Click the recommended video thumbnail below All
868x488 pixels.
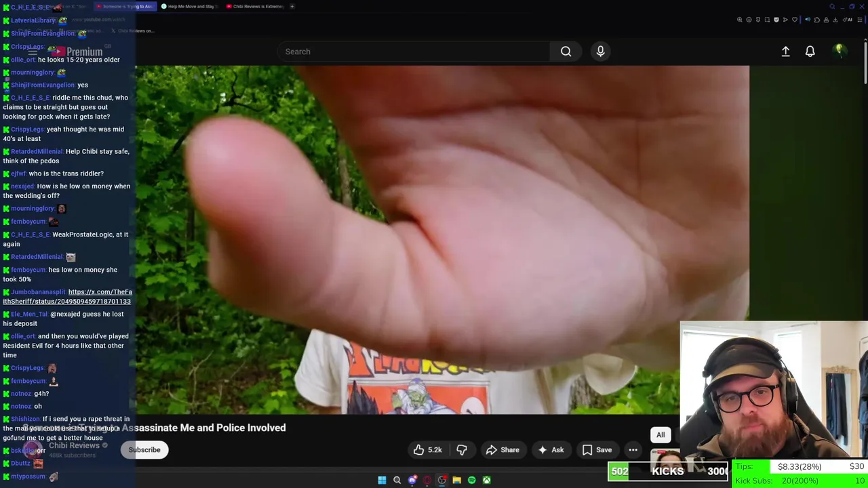(666, 459)
